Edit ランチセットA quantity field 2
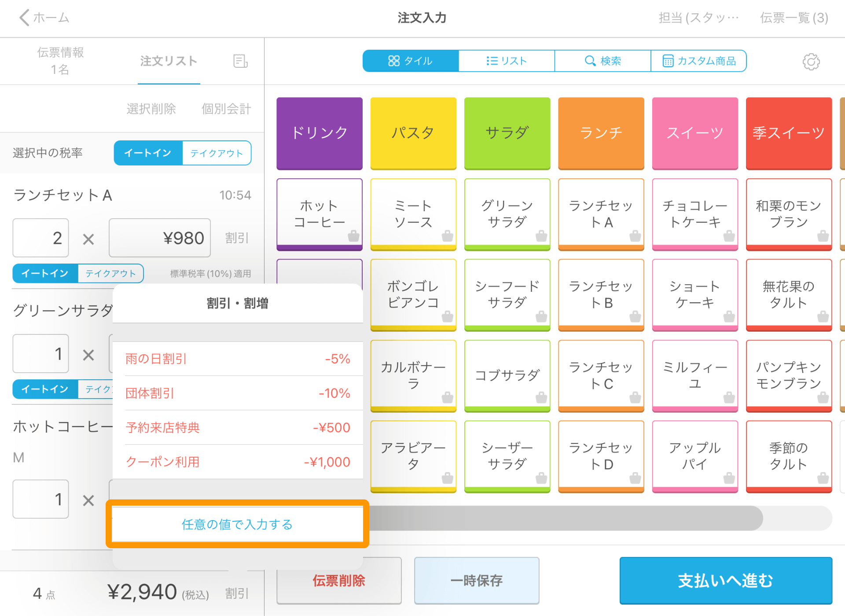This screenshot has height=616, width=845. 40,238
